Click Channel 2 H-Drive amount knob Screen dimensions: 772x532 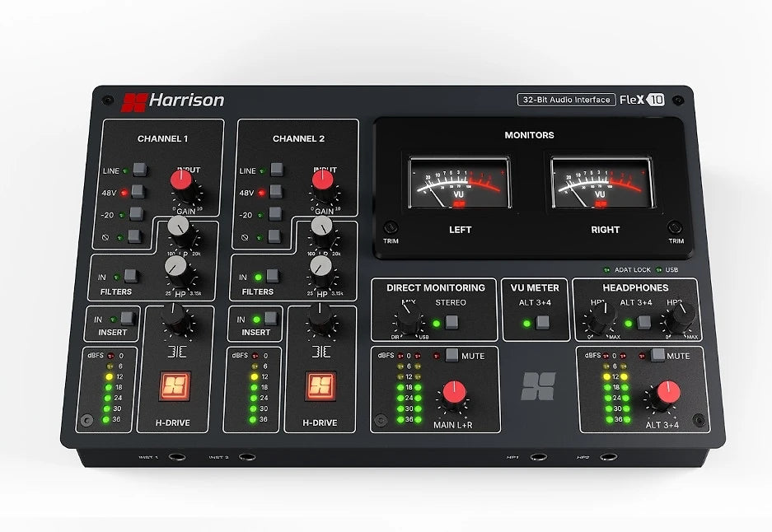(x=320, y=318)
